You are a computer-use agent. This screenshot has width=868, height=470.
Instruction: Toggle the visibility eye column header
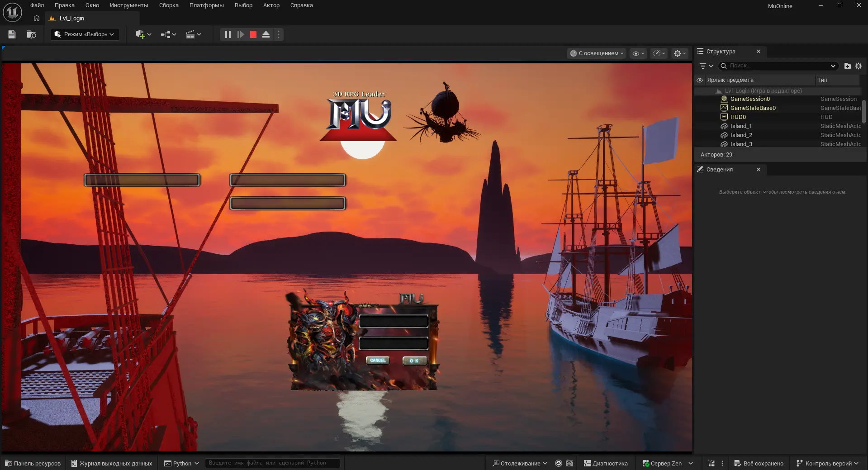pyautogui.click(x=700, y=80)
